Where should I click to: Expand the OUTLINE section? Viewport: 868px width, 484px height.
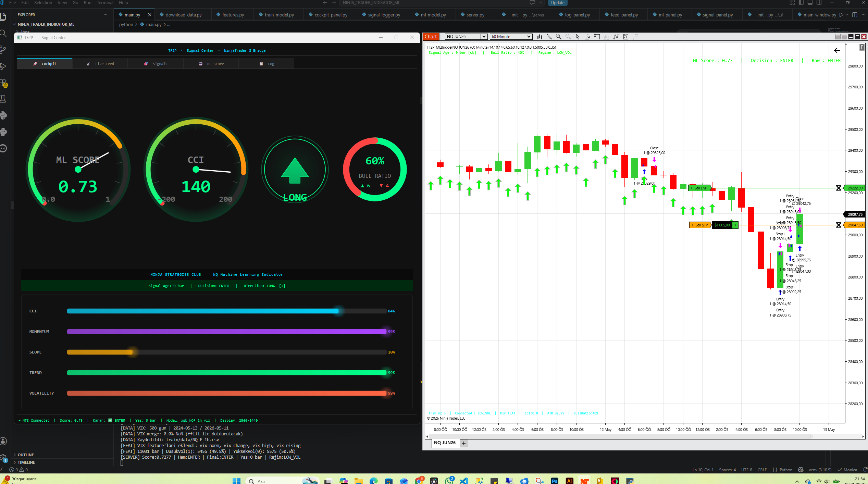tap(26, 455)
